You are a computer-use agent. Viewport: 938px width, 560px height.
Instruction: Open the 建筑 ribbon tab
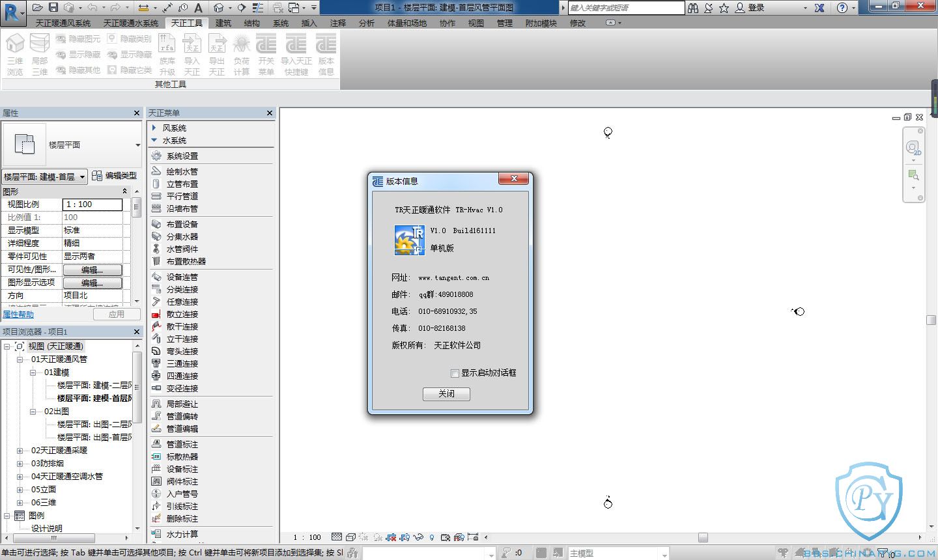tap(223, 23)
